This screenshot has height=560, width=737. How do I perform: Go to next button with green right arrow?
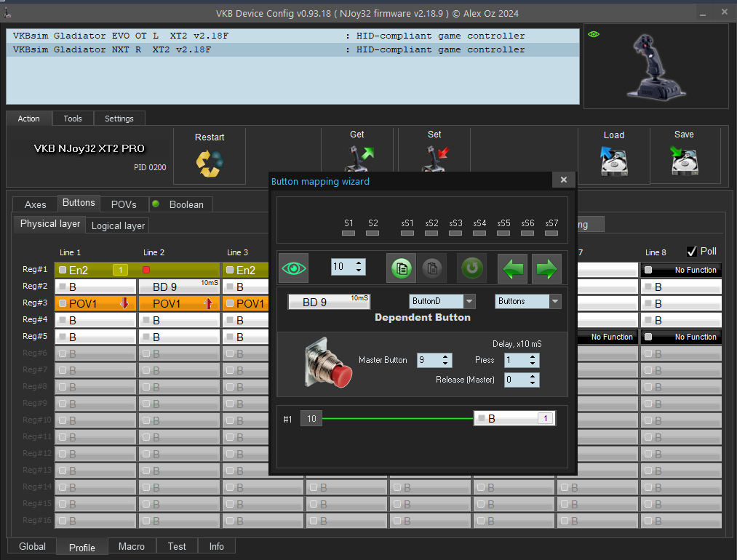tap(546, 268)
